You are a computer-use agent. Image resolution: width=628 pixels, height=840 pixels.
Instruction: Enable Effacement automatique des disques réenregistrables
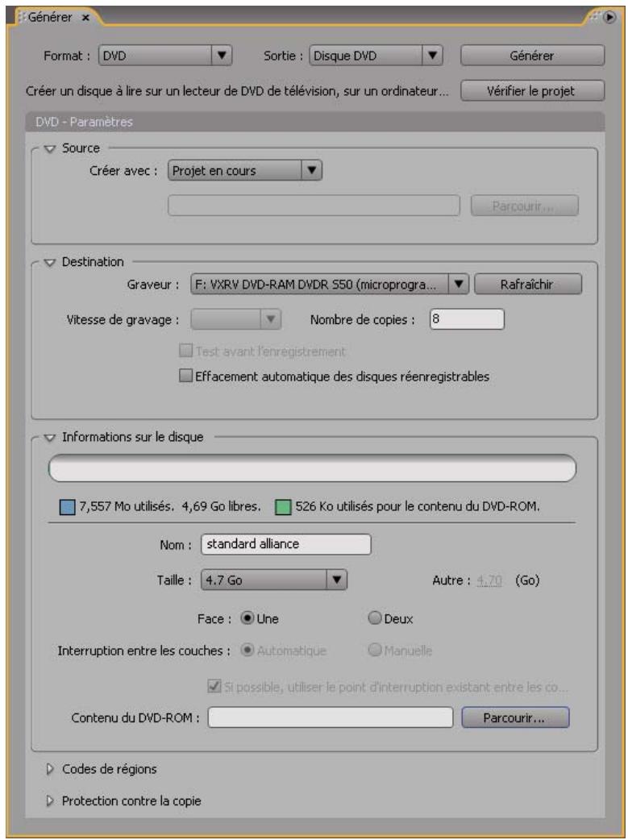185,376
